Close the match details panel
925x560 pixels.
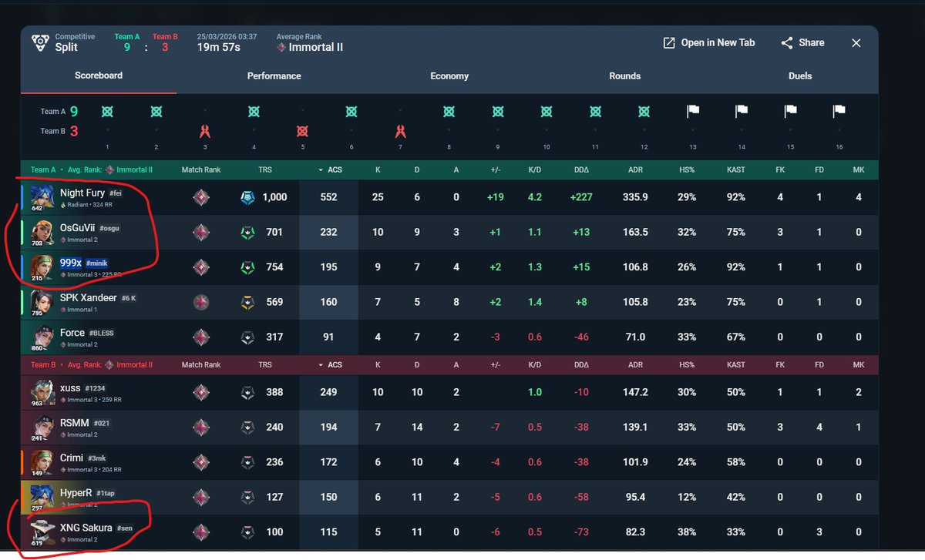point(856,43)
